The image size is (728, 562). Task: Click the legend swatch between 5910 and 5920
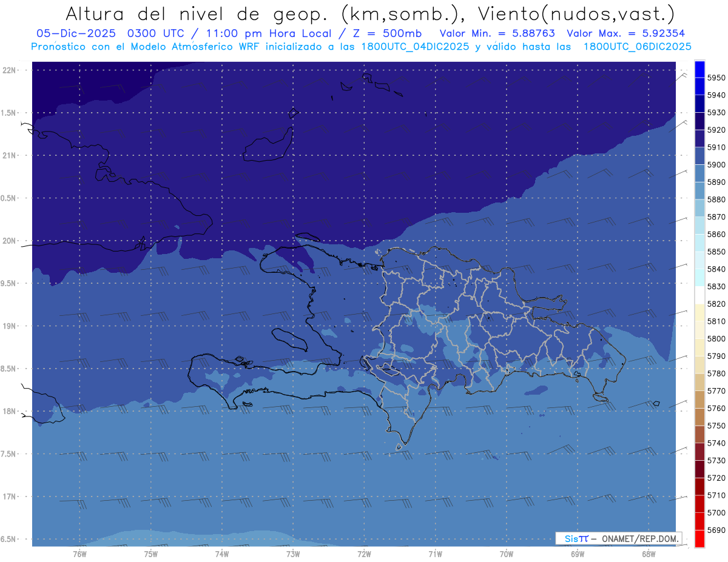[x=699, y=138]
